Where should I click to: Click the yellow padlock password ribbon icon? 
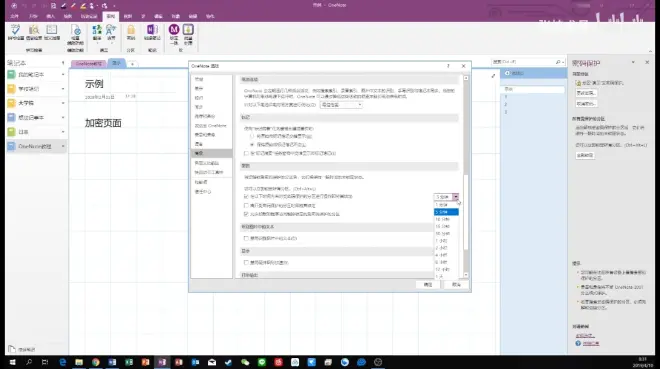coord(131,30)
